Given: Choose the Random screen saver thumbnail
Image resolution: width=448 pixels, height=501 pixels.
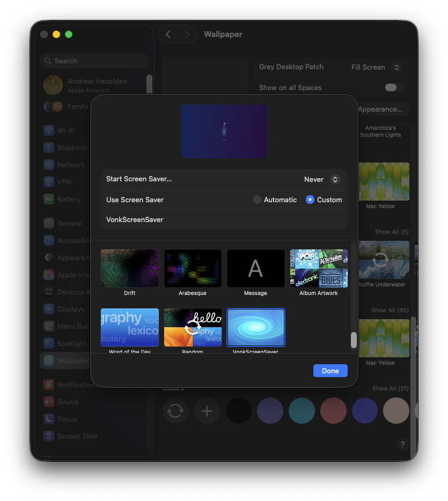Looking at the screenshot, I should pos(193,327).
